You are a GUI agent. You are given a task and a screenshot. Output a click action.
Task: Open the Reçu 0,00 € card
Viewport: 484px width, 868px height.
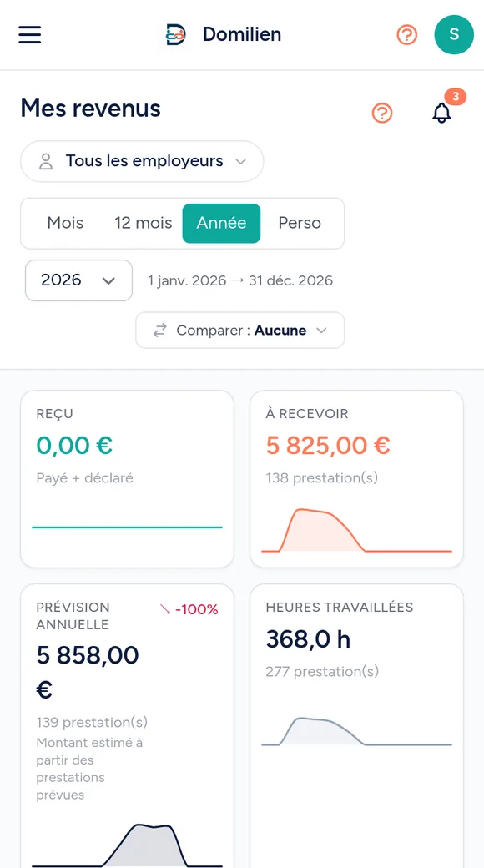point(127,479)
